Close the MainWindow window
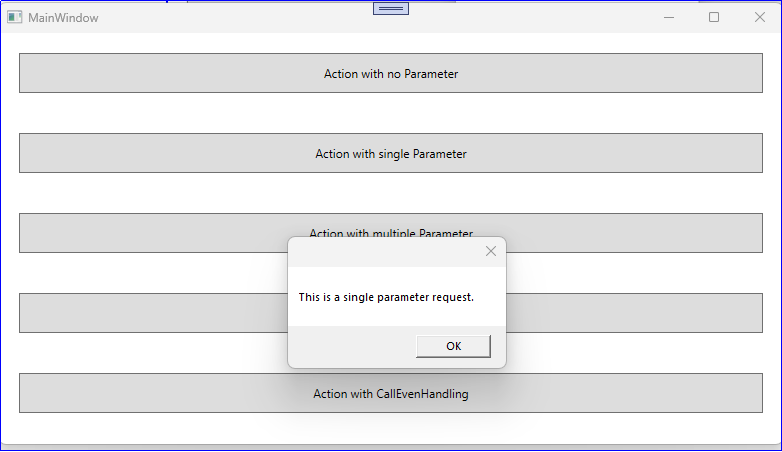The height and width of the screenshot is (452, 782). (x=759, y=17)
